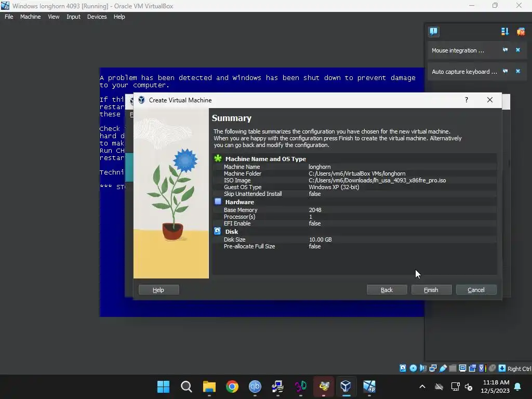This screenshot has height=399, width=532.
Task: Click the green star Machine Name section icon
Action: 218,158
